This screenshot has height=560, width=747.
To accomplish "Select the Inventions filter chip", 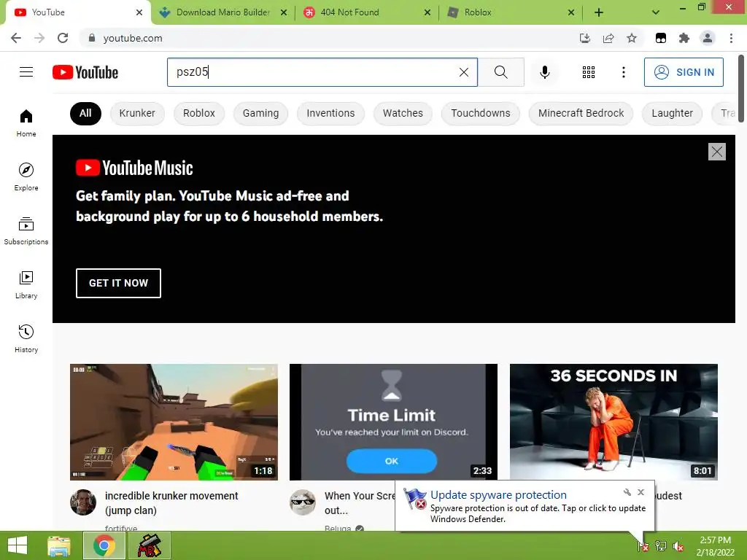I will point(330,113).
